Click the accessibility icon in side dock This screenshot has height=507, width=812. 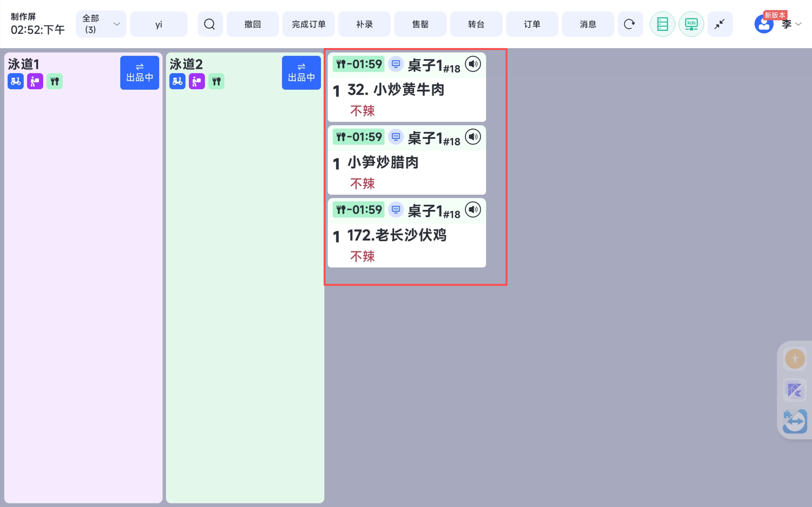tap(794, 359)
